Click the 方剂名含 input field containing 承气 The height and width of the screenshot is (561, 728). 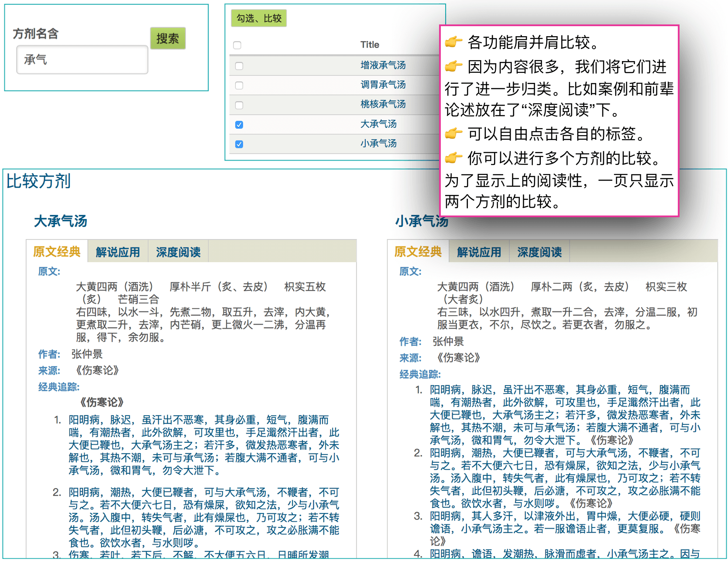[x=82, y=60]
